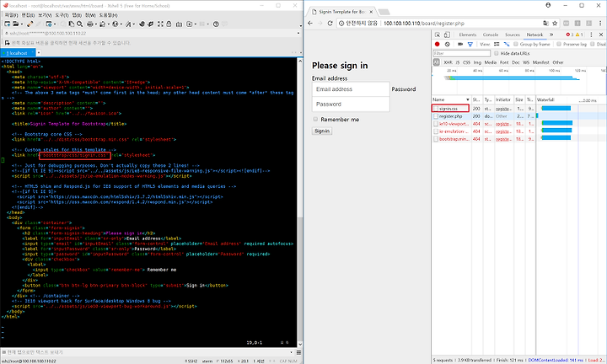Viewport: 607px width, 364px height.
Task: Click large request rows view icon
Action: [x=497, y=44]
